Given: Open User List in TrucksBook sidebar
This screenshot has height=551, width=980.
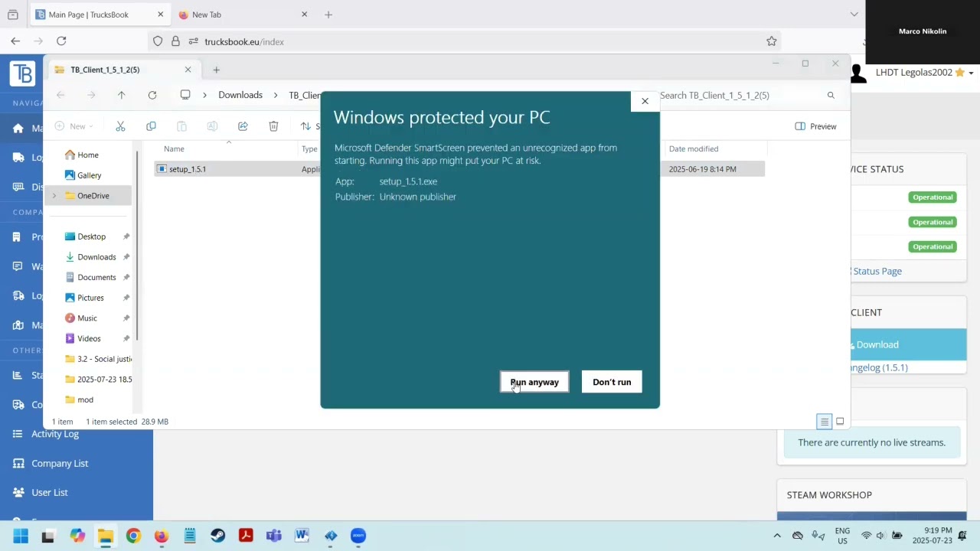Looking at the screenshot, I should tap(50, 492).
